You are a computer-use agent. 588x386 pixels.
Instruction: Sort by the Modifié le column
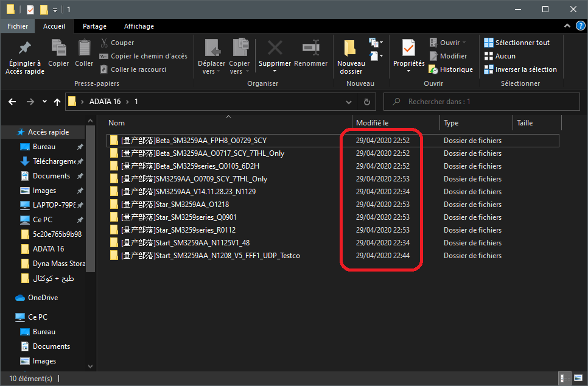point(372,123)
